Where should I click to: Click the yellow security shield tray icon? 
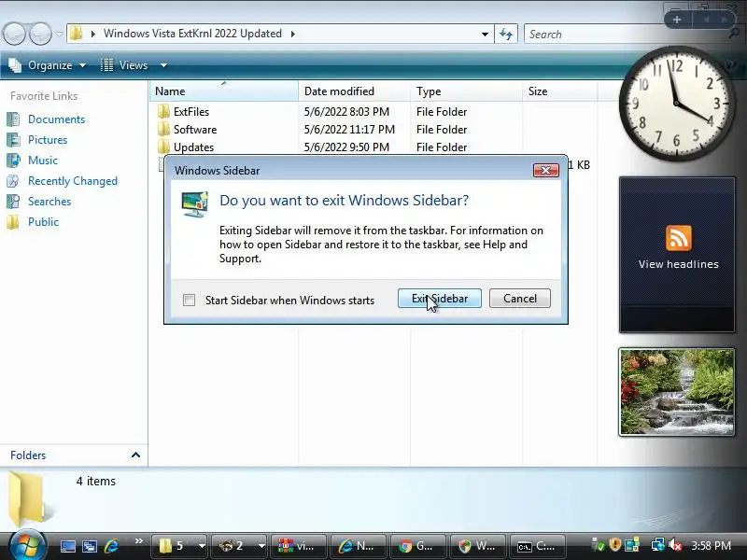tap(615, 544)
